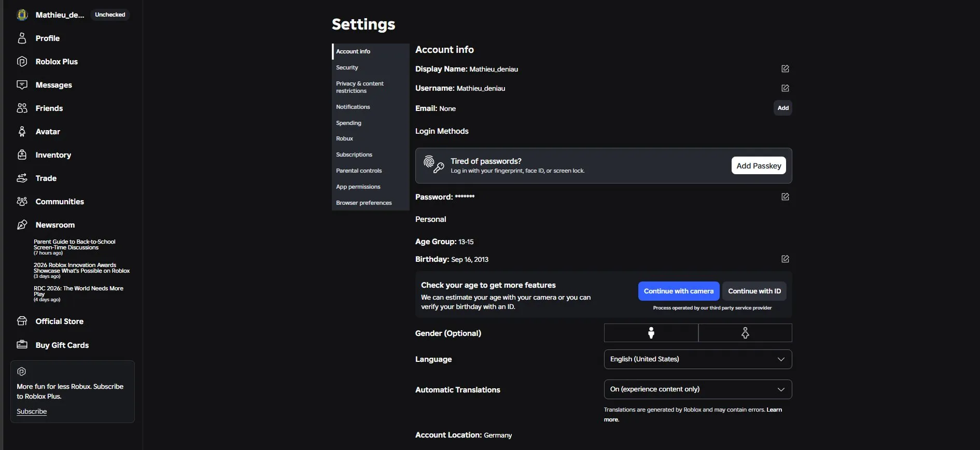980x450 pixels.
Task: Go to the Notifications settings tab
Action: [371, 107]
